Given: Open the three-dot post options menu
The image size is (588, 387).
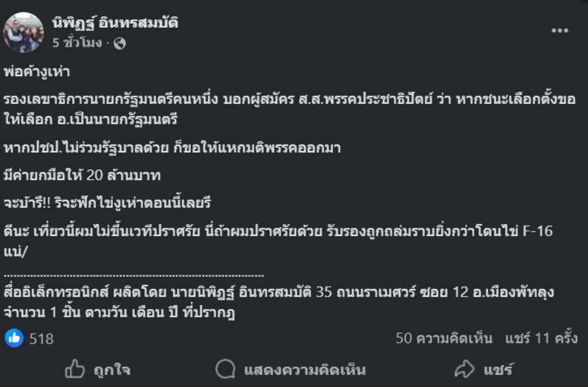Looking at the screenshot, I should tap(560, 31).
